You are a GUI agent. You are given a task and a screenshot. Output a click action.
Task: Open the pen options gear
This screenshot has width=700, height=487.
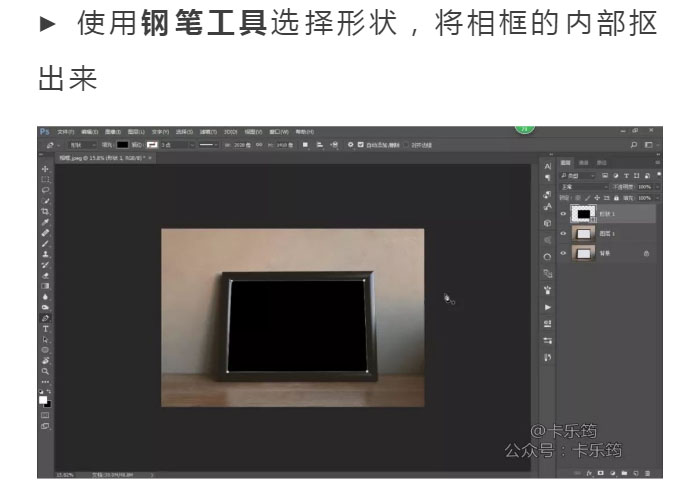coord(350,145)
